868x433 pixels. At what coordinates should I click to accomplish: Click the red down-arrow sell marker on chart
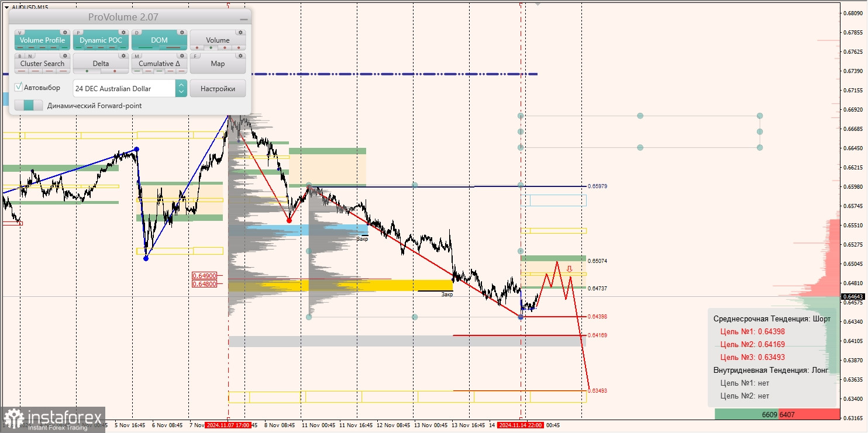569,269
